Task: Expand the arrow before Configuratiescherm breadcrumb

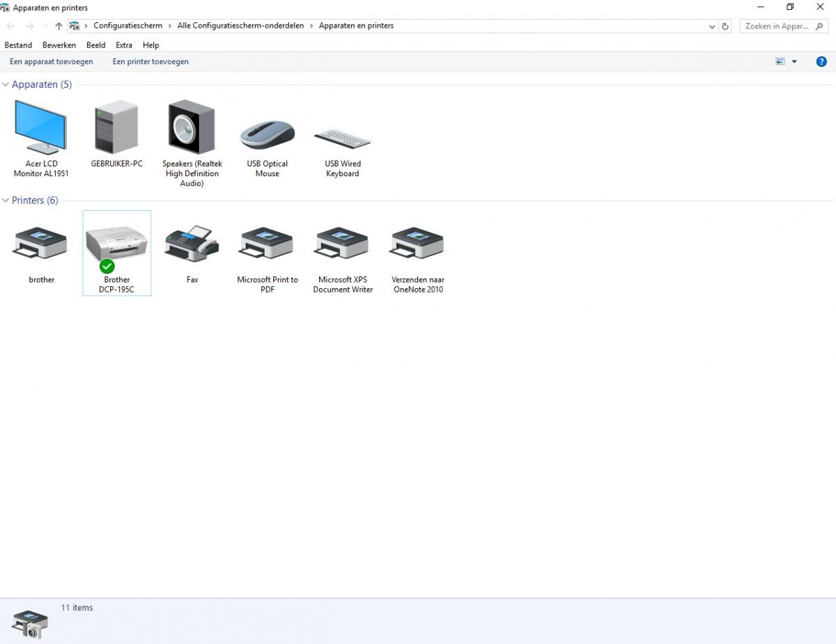Action: pos(86,26)
